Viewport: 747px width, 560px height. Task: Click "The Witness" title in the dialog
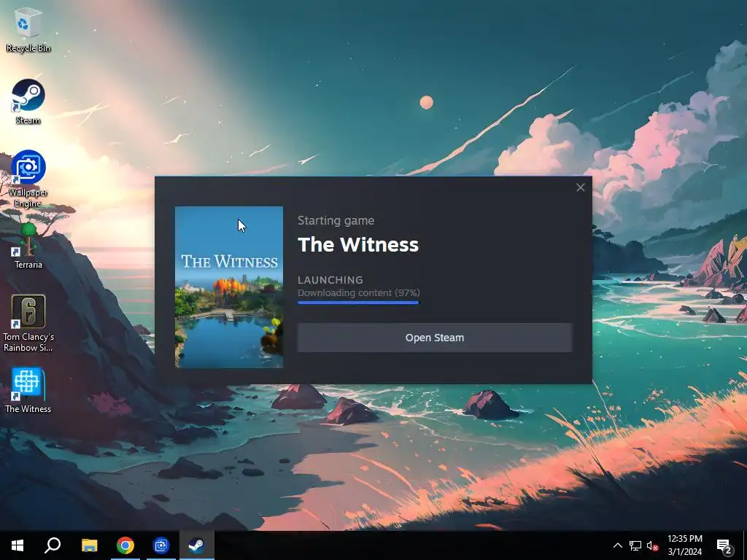358,245
